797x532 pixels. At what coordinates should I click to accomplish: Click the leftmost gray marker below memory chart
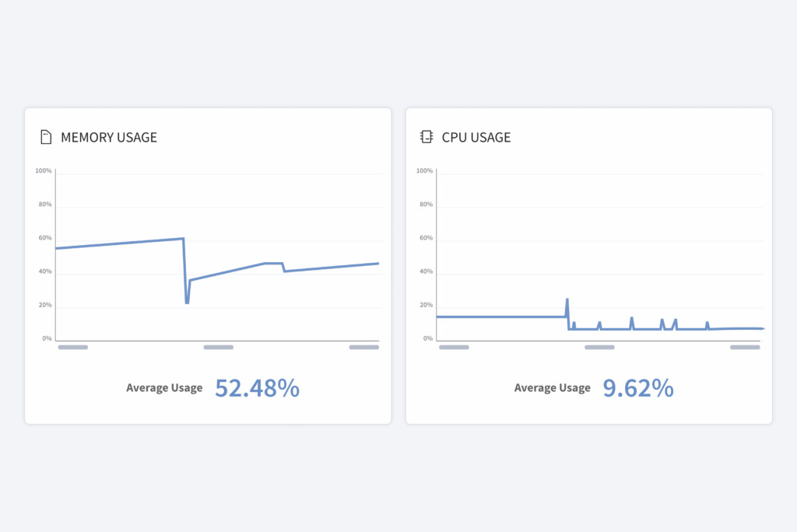click(73, 347)
